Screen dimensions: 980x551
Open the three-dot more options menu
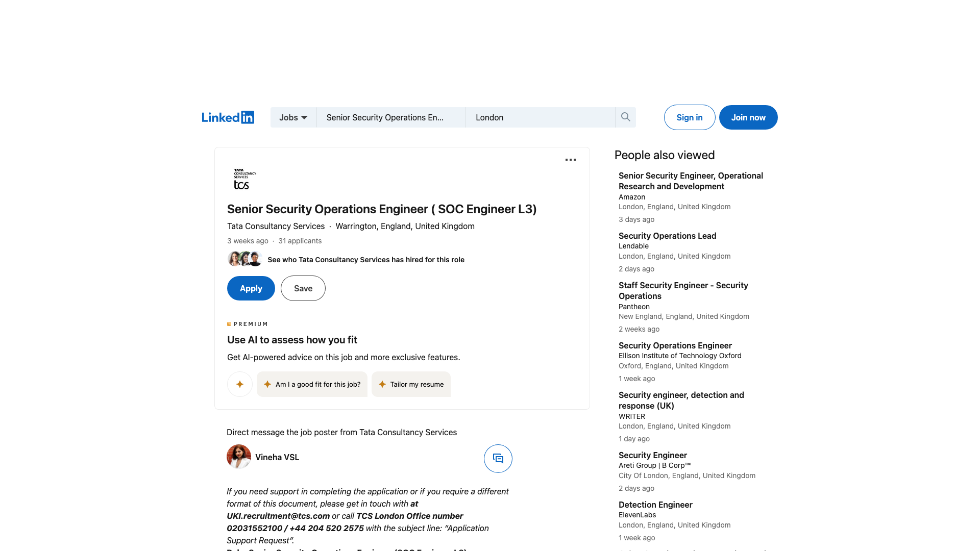571,160
